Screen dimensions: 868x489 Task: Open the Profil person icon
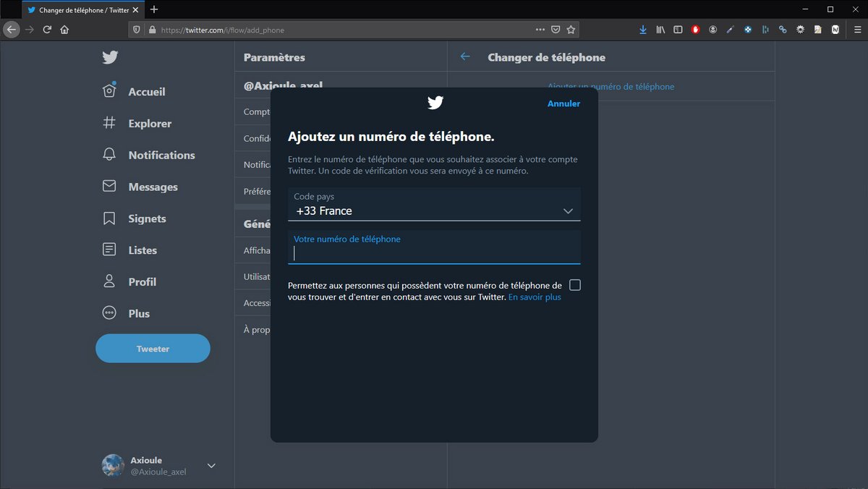[109, 281]
